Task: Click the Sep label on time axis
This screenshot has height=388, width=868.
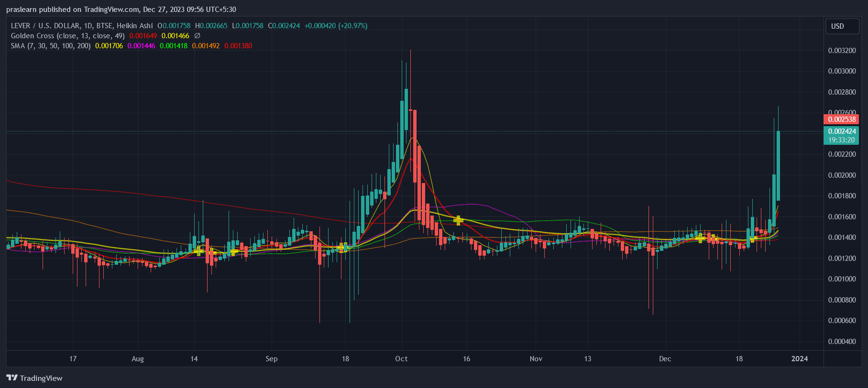Action: (x=271, y=359)
